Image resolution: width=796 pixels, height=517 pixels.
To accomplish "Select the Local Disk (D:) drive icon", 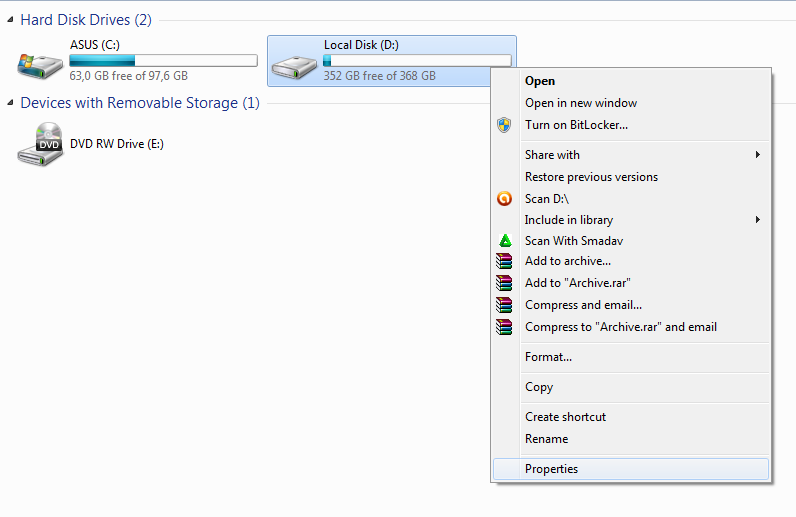I will point(294,67).
